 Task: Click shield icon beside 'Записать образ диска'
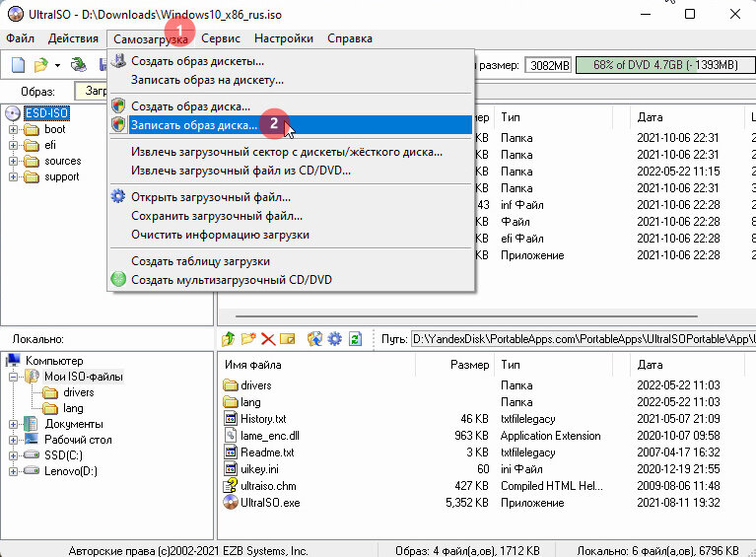coord(118,124)
